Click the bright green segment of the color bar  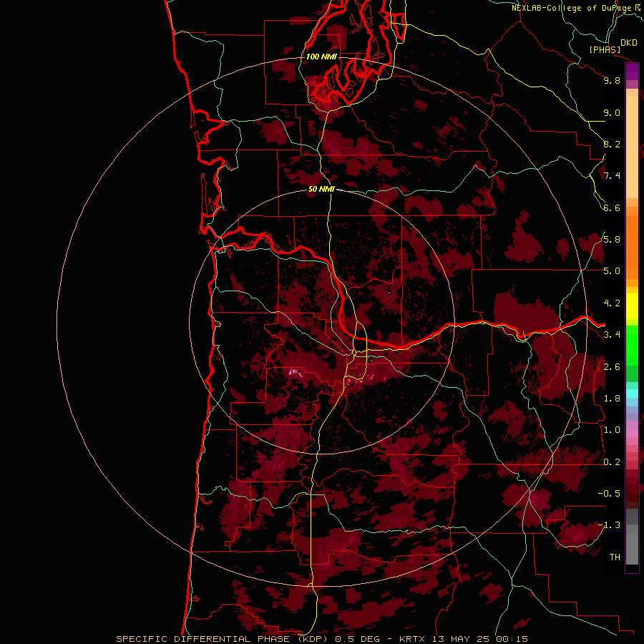(x=632, y=346)
